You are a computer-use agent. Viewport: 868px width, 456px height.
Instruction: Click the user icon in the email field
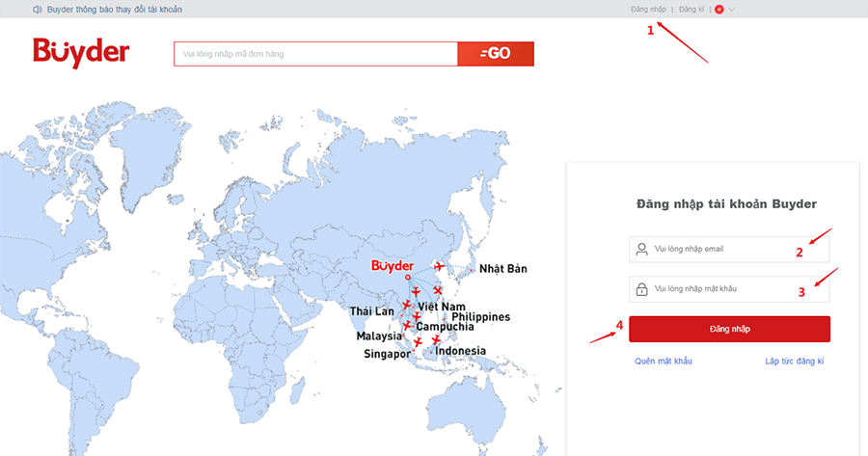click(x=641, y=249)
